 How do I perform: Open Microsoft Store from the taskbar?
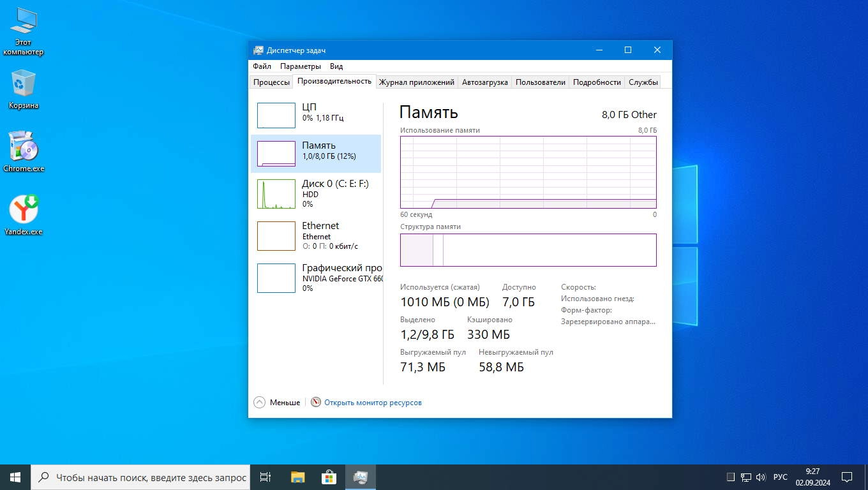click(x=329, y=477)
